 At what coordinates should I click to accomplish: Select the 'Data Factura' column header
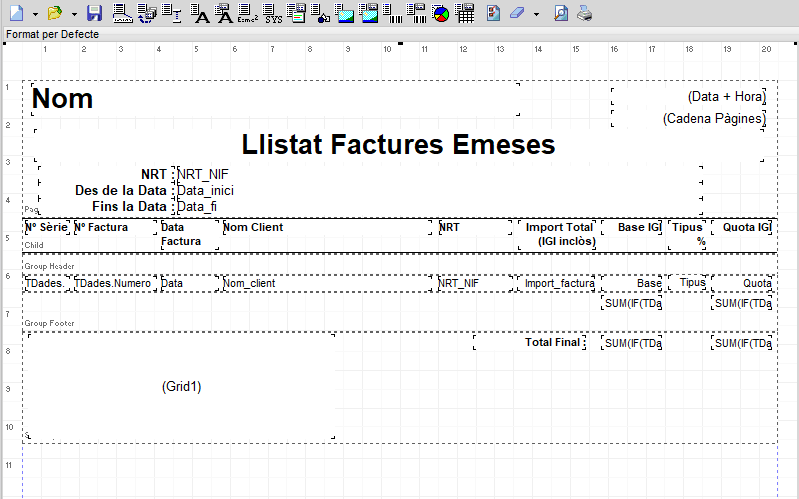point(190,234)
